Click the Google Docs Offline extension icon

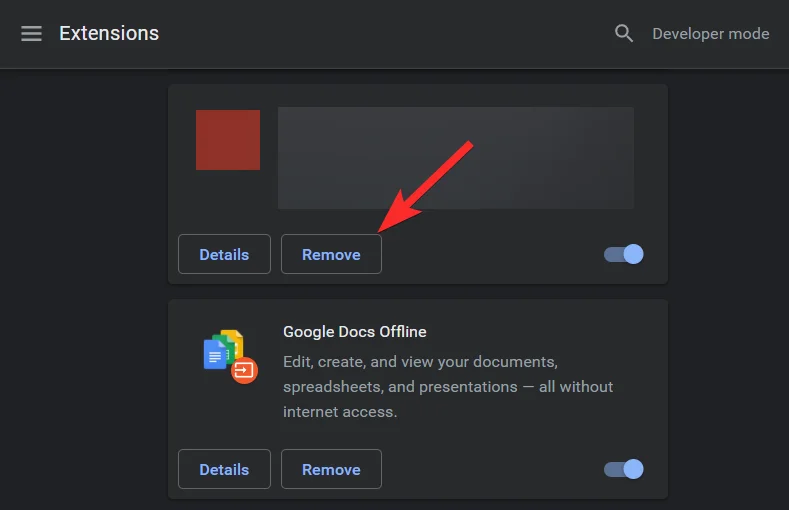(x=230, y=356)
